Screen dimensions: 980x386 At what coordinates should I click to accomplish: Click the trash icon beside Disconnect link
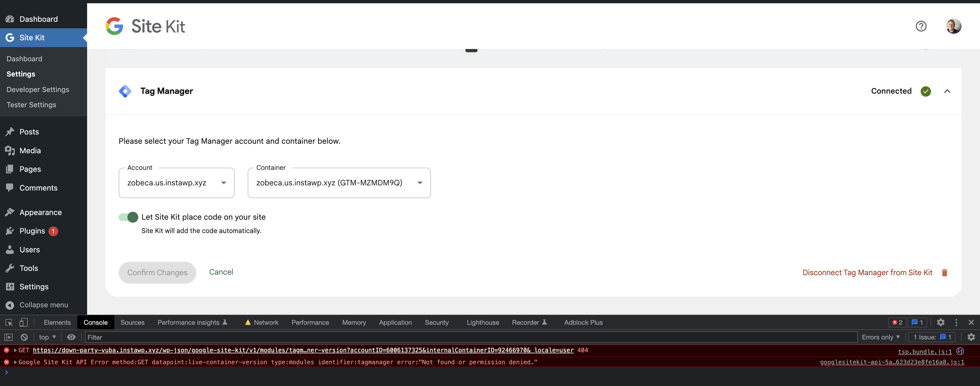(945, 273)
